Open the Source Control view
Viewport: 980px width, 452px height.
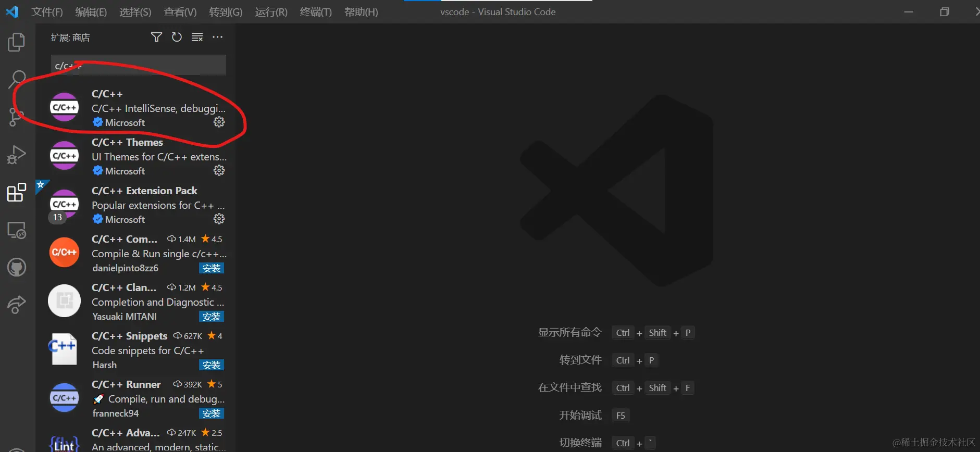coord(17,117)
